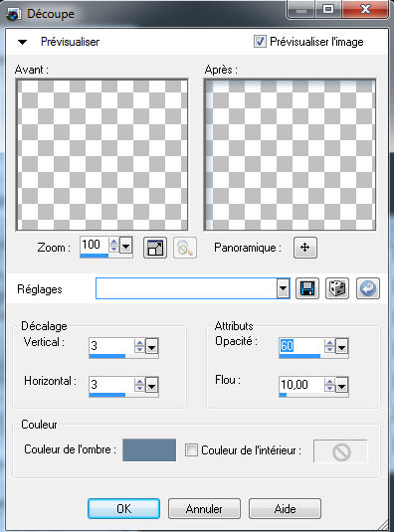
Task: Collapse the Prévisualiser preview section
Action: click(23, 43)
